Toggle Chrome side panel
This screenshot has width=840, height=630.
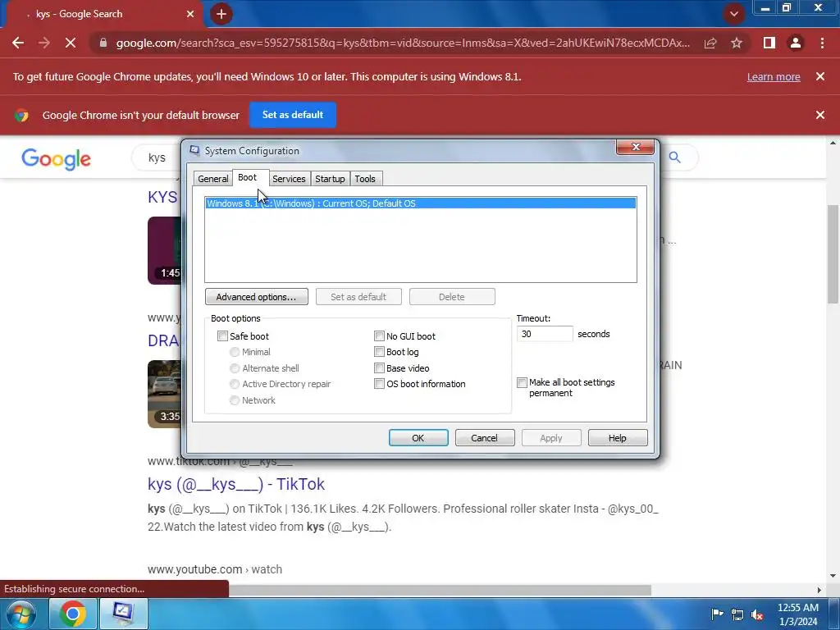769,43
